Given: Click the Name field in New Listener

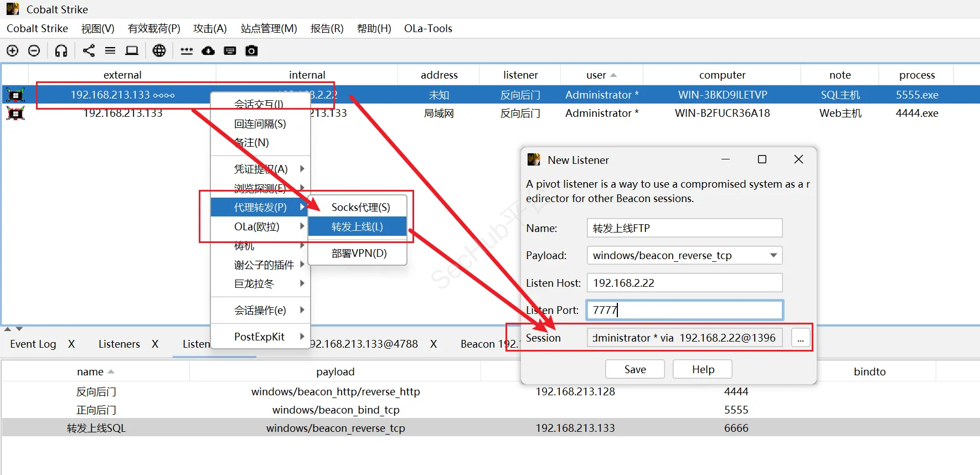Looking at the screenshot, I should (684, 228).
